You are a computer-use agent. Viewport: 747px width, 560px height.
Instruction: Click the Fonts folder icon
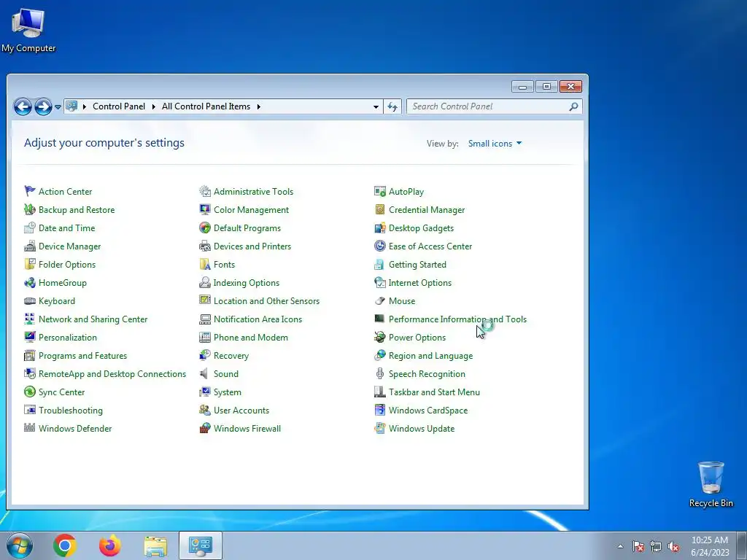(x=205, y=264)
